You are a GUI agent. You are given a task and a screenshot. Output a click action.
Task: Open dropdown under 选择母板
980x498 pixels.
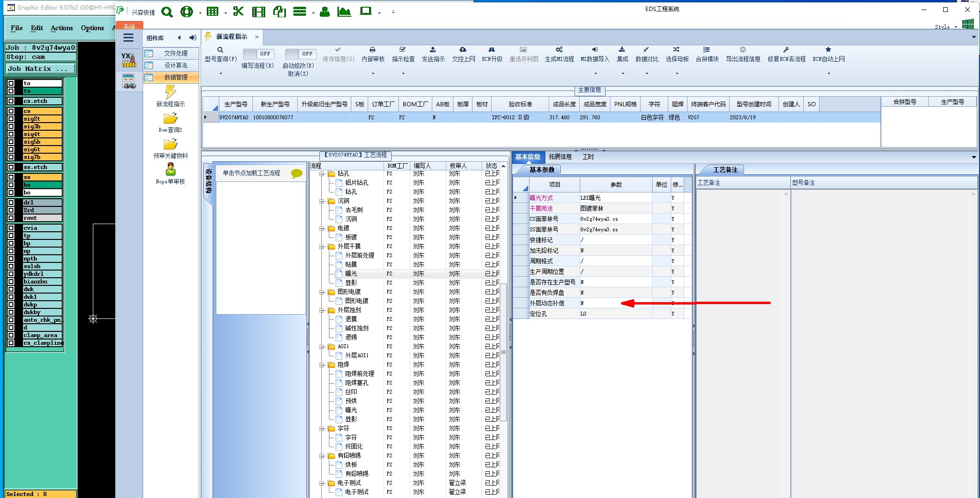click(677, 74)
